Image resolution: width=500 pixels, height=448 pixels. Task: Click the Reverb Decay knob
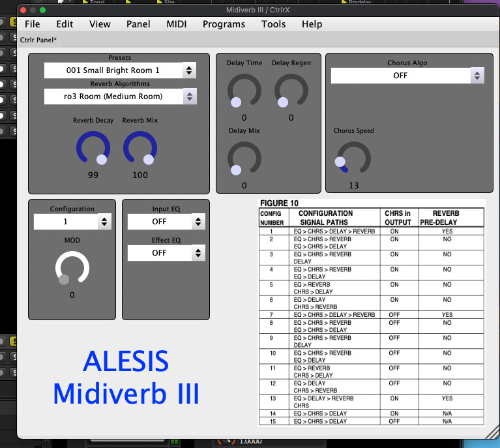[93, 148]
